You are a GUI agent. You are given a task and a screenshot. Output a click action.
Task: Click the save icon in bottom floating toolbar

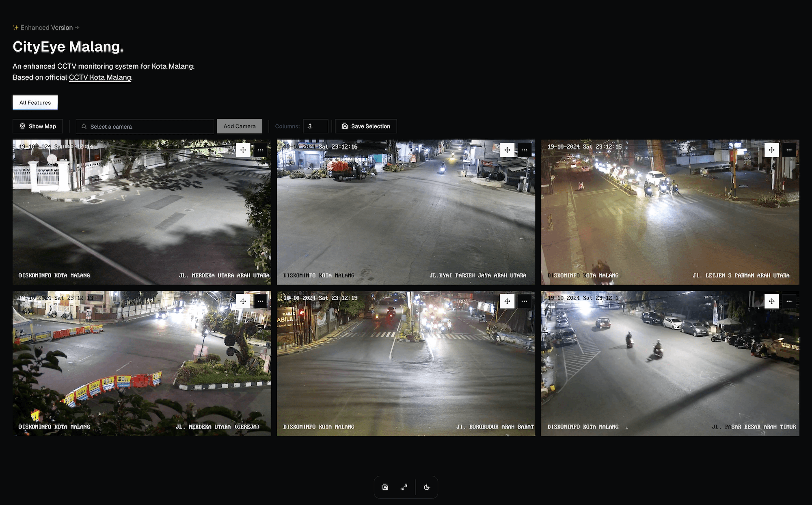click(385, 487)
